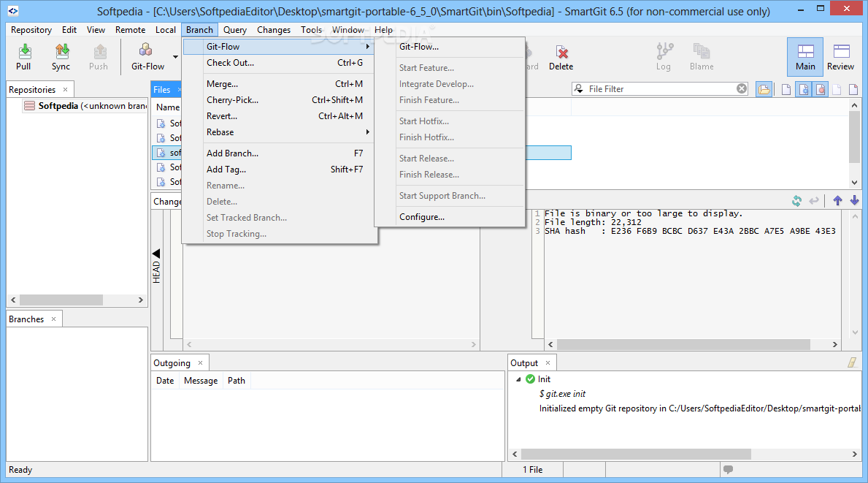868x483 pixels.
Task: Switch to the Review perspective
Action: point(841,57)
